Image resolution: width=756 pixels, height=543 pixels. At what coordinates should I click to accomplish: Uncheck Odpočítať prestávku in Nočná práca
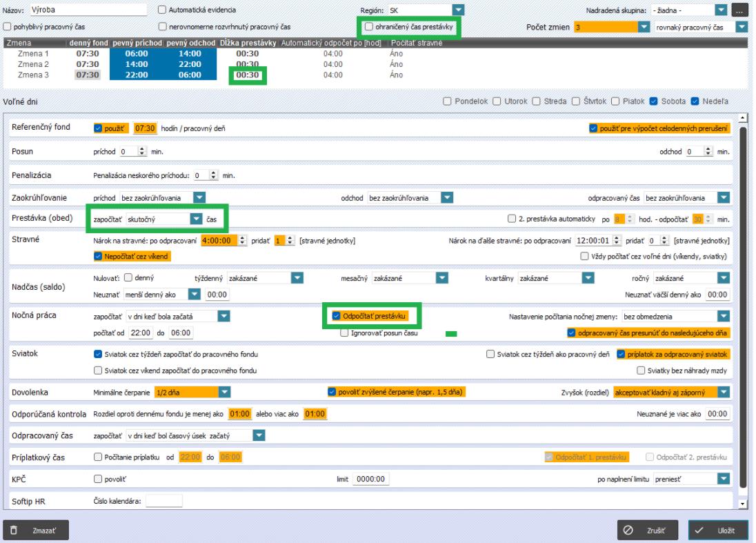337,316
